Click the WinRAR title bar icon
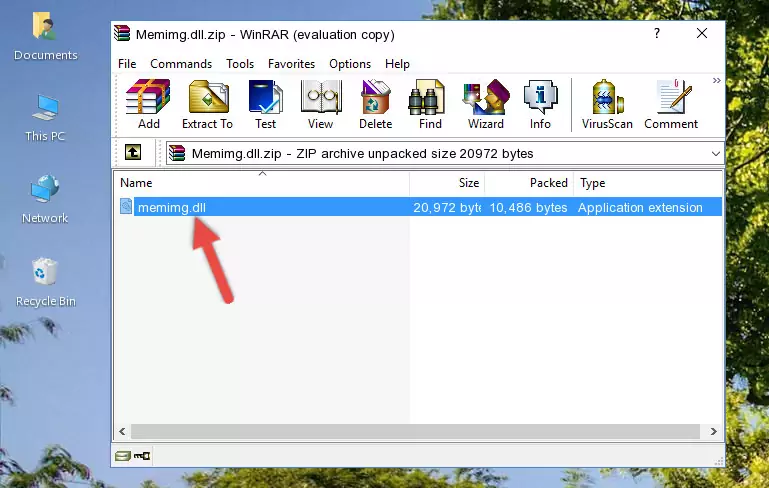769x488 pixels. [x=122, y=33]
